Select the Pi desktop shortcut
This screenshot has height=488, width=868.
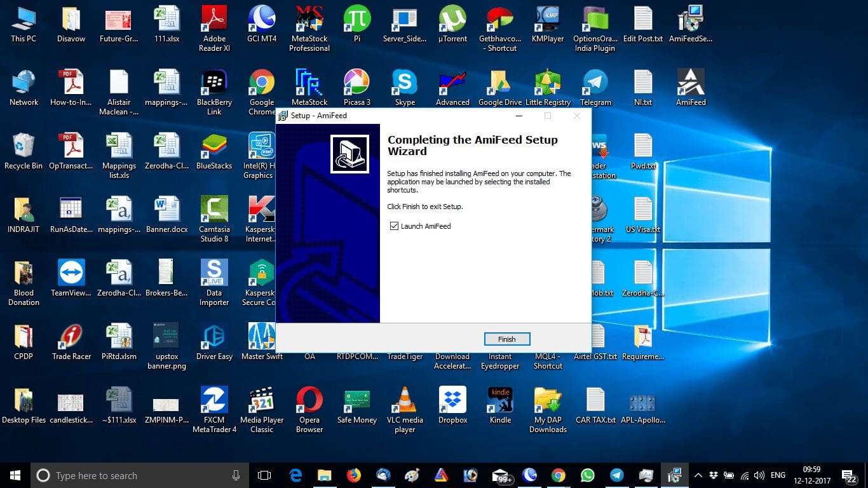click(x=357, y=24)
